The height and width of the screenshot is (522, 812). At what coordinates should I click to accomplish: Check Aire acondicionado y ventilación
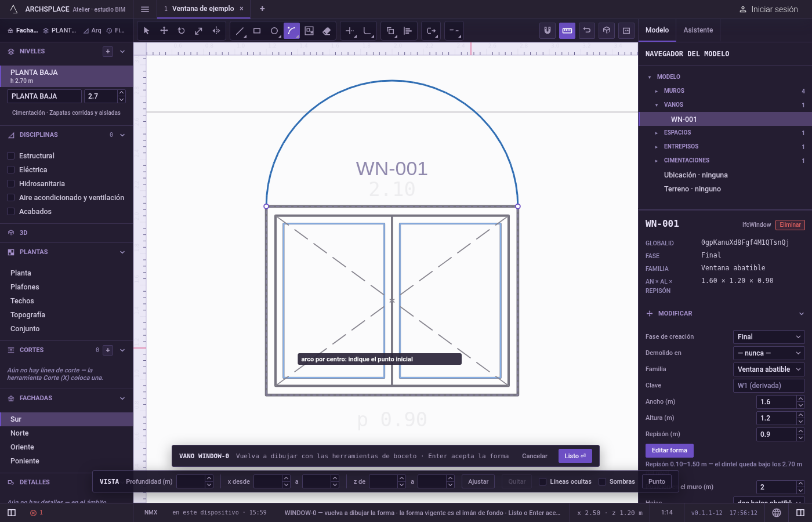[10, 198]
